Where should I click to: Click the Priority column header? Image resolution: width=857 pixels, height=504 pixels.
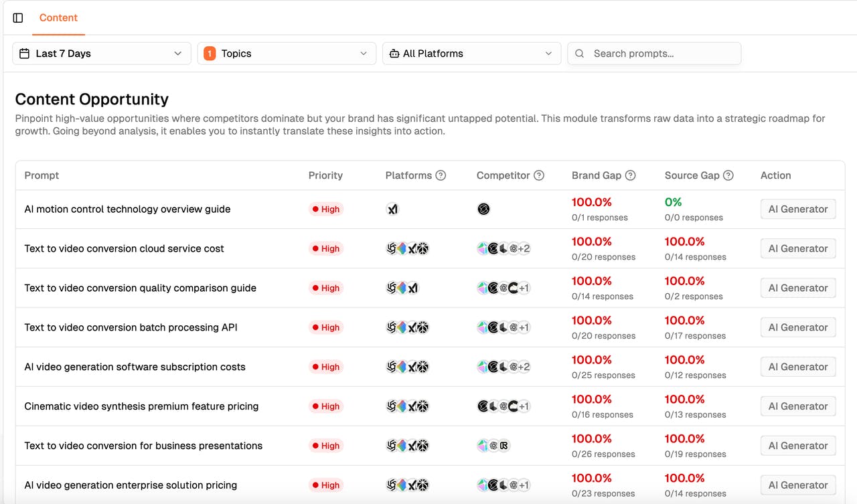click(325, 175)
